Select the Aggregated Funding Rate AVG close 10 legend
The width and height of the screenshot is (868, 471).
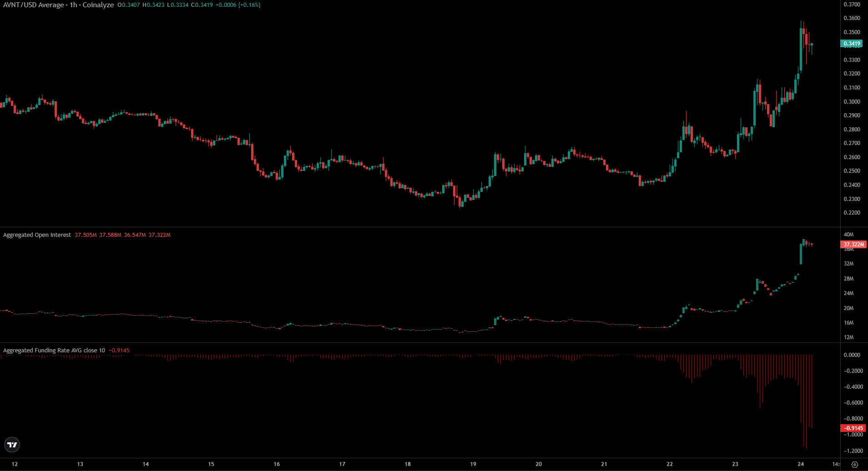53,350
